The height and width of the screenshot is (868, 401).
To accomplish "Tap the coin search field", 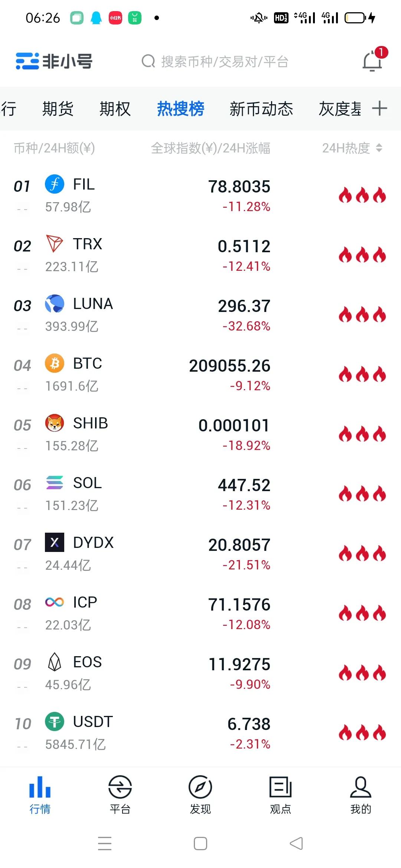I will pyautogui.click(x=223, y=61).
